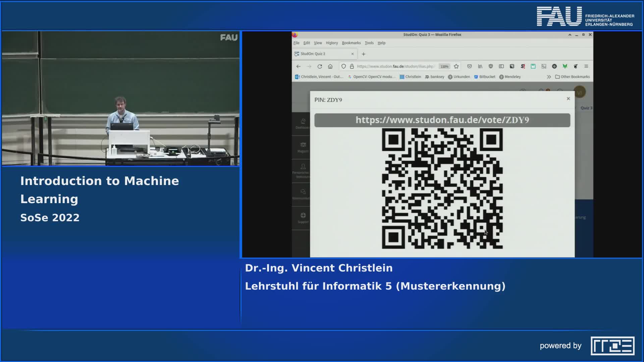The width and height of the screenshot is (644, 362).
Task: Open the Bitbucket bookmark
Action: (486, 77)
